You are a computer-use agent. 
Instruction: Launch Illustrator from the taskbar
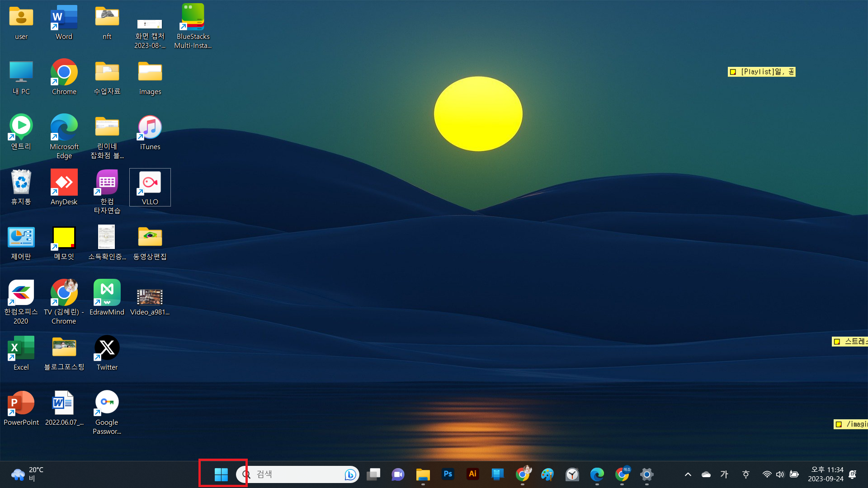click(473, 474)
